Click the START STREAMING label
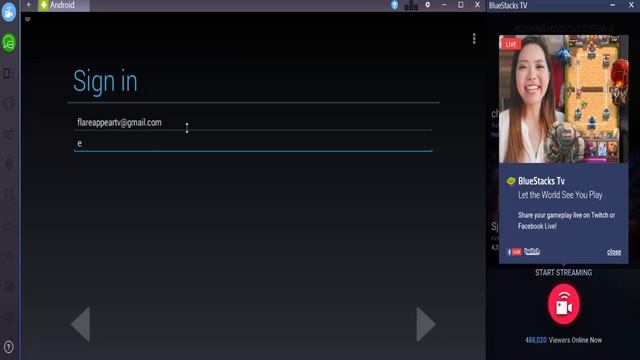640x360 pixels. (x=564, y=273)
